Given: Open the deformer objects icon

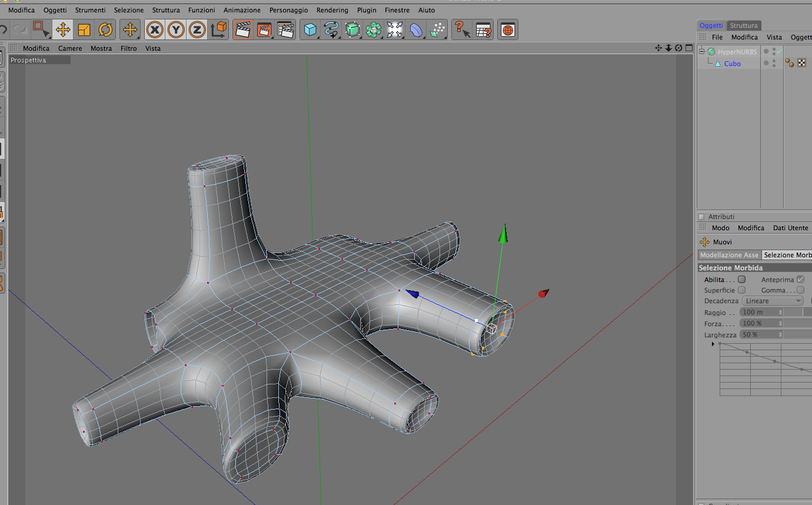Looking at the screenshot, I should coord(416,29).
